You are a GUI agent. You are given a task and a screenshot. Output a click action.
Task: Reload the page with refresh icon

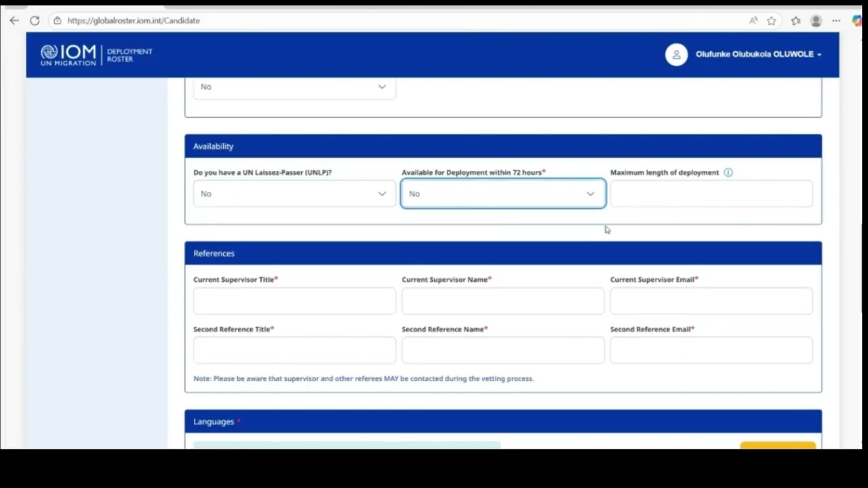[35, 20]
